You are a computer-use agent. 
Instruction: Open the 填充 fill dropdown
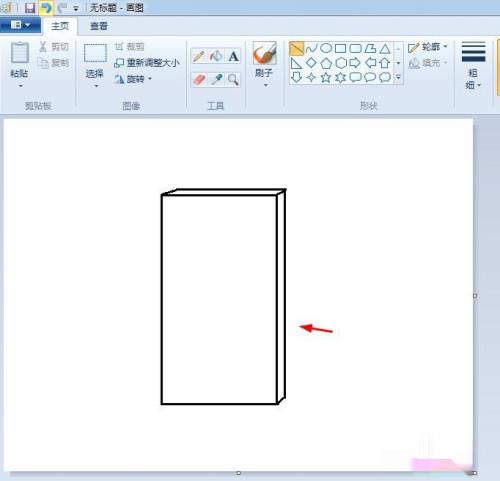(x=428, y=63)
